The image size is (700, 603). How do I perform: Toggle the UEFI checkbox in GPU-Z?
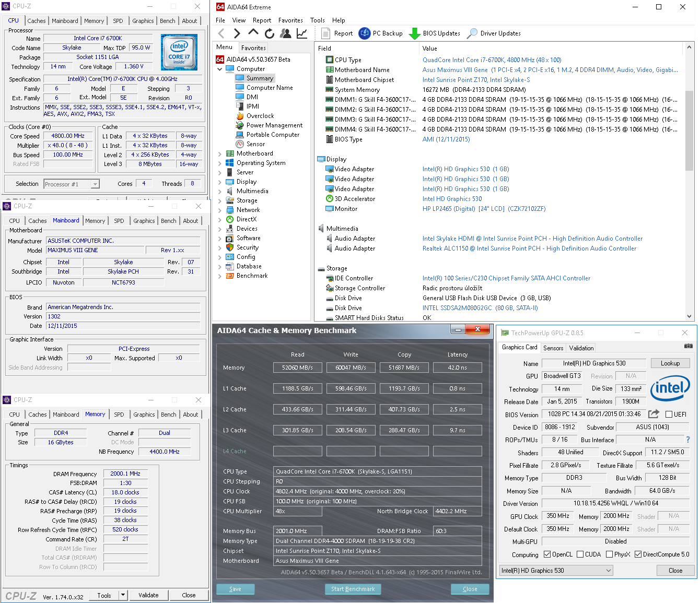pos(669,415)
